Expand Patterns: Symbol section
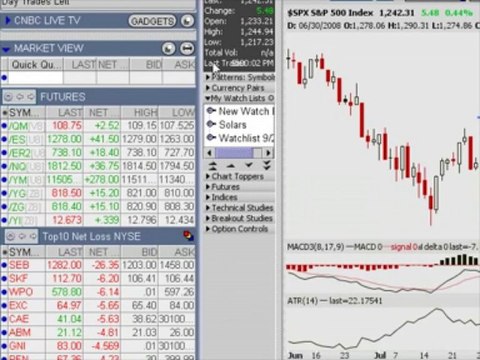Image resolution: width=480 pixels, height=360 pixels. click(x=240, y=77)
